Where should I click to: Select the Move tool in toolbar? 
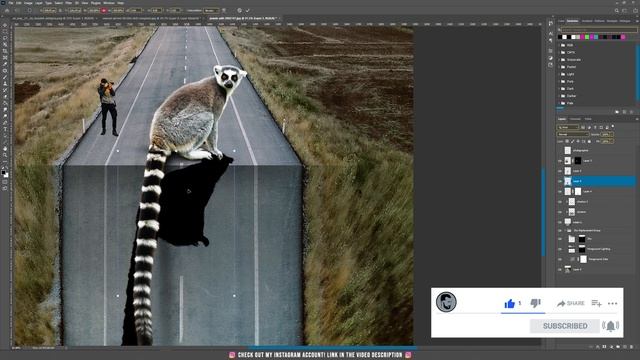coord(5,25)
